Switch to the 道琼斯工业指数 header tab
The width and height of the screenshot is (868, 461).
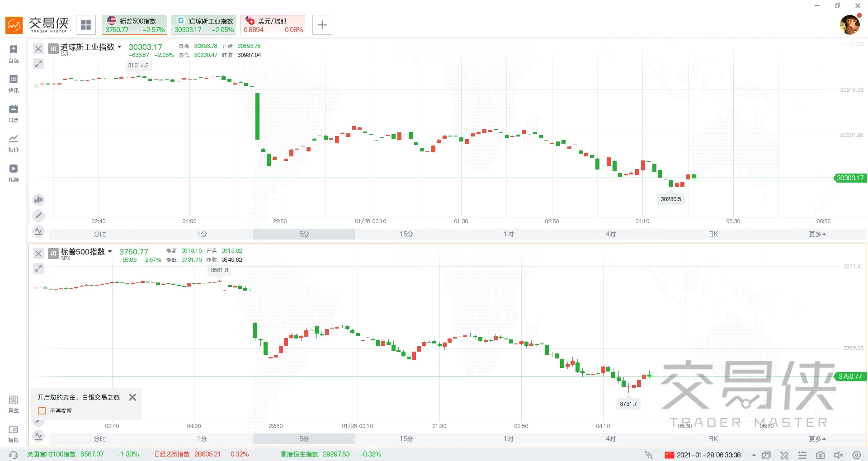click(204, 25)
